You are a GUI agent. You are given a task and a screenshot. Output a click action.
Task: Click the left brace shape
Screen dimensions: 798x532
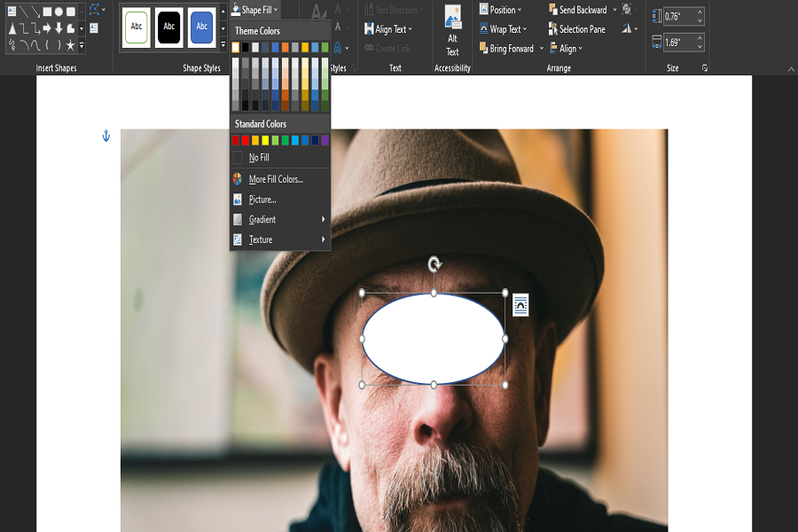coord(45,44)
